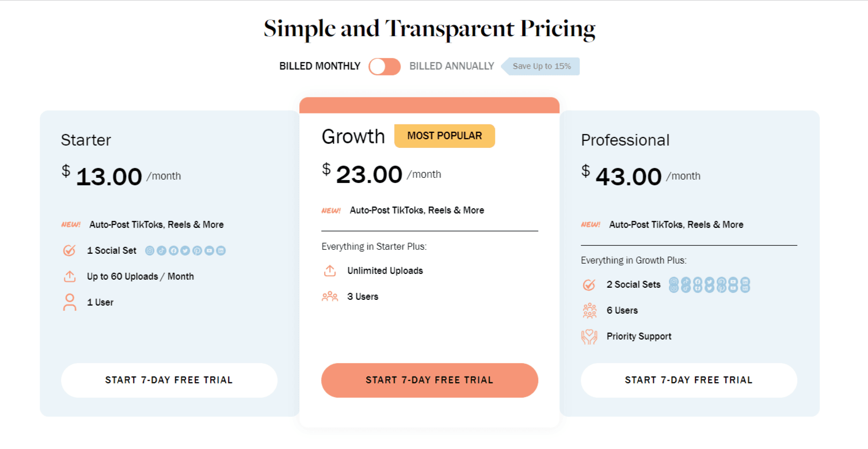Click the BILLED MONTHLY label
The height and width of the screenshot is (449, 868).
[320, 66]
